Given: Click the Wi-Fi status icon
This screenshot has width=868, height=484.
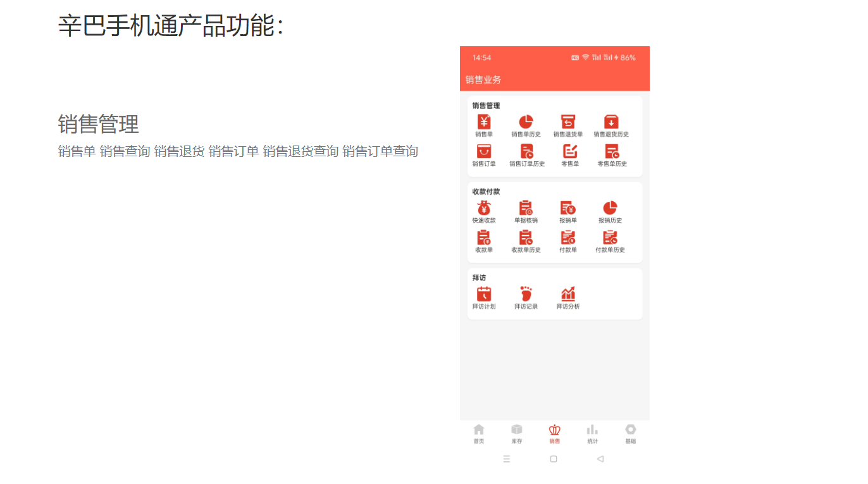Looking at the screenshot, I should [586, 58].
